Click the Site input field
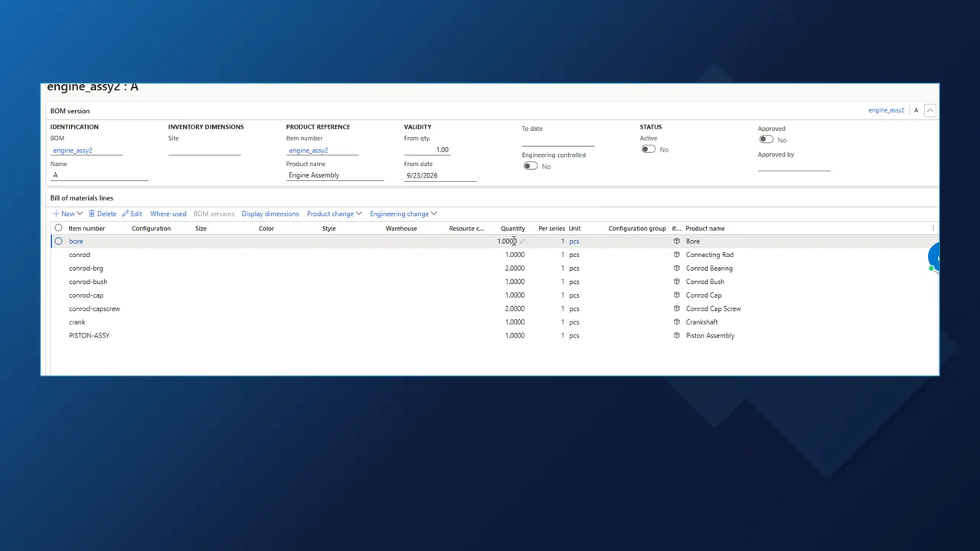 pos(204,150)
